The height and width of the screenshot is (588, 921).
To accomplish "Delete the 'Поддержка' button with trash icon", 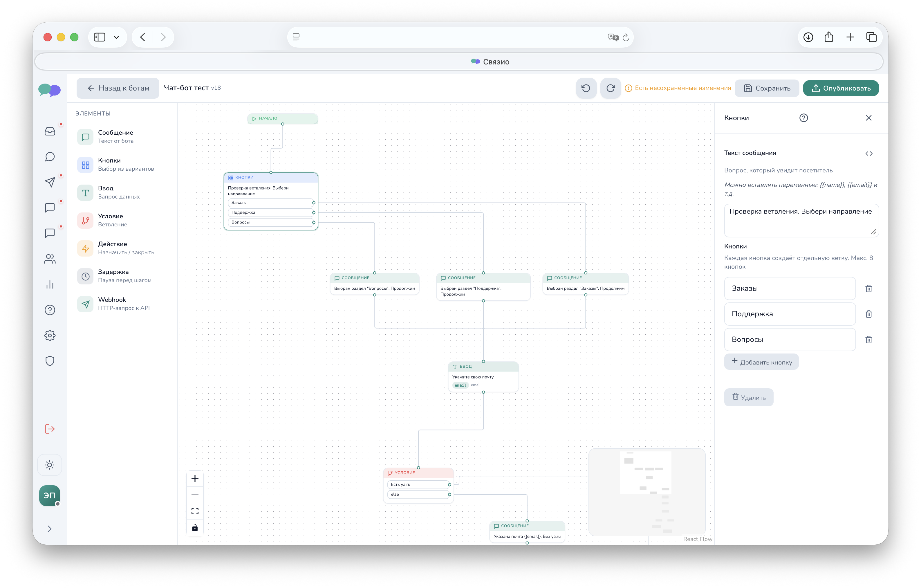I will [868, 314].
